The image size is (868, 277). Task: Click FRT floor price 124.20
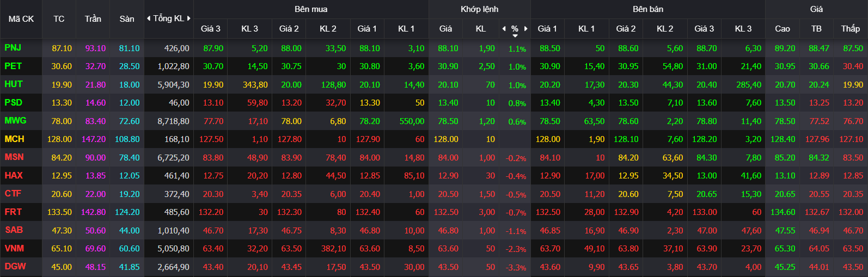[127, 212]
